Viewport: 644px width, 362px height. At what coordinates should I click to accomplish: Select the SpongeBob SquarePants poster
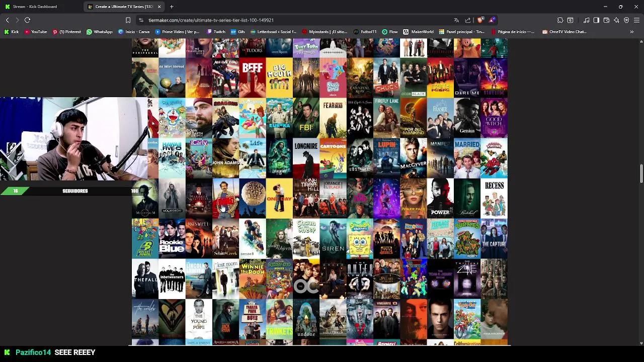click(360, 239)
